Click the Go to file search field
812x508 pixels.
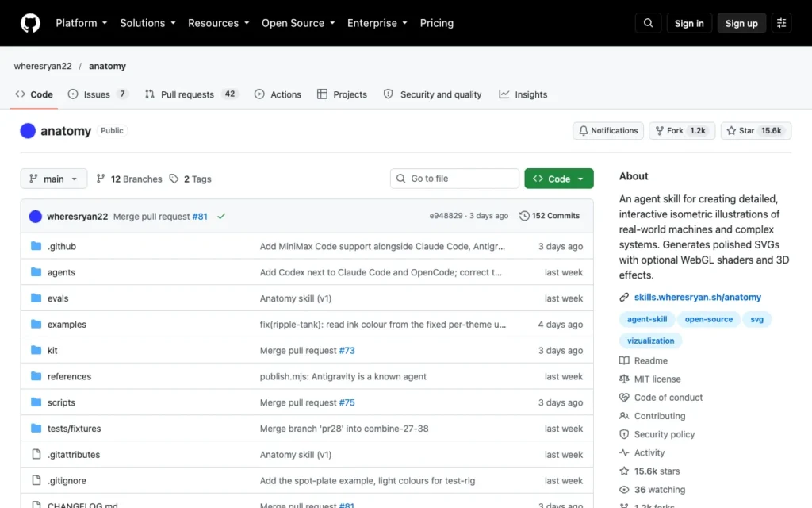click(x=454, y=179)
